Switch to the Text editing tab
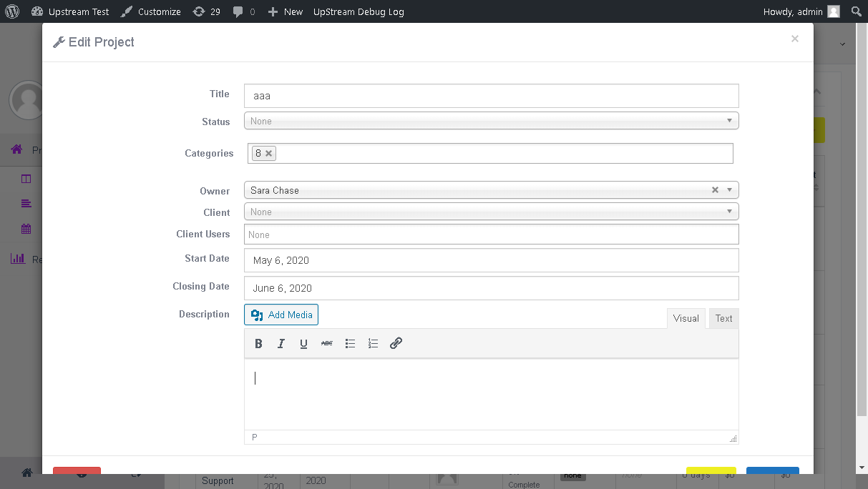The image size is (868, 489). [x=723, y=317]
